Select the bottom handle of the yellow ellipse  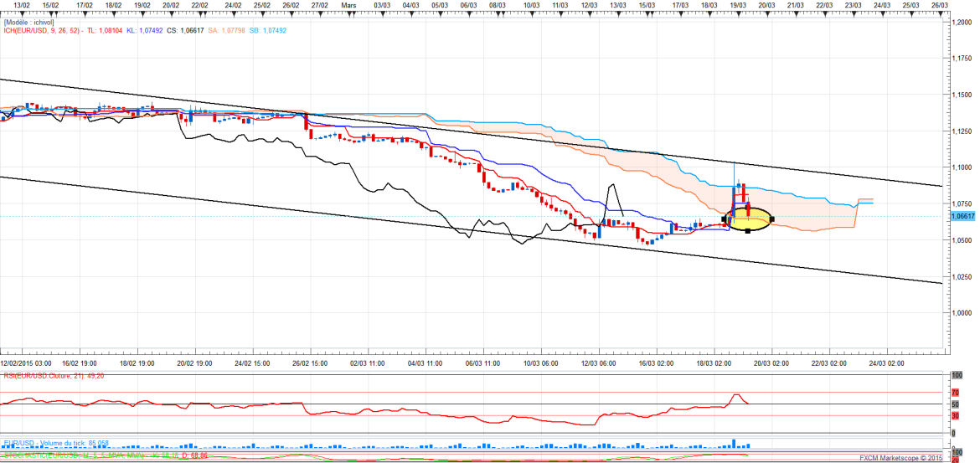pyautogui.click(x=748, y=231)
